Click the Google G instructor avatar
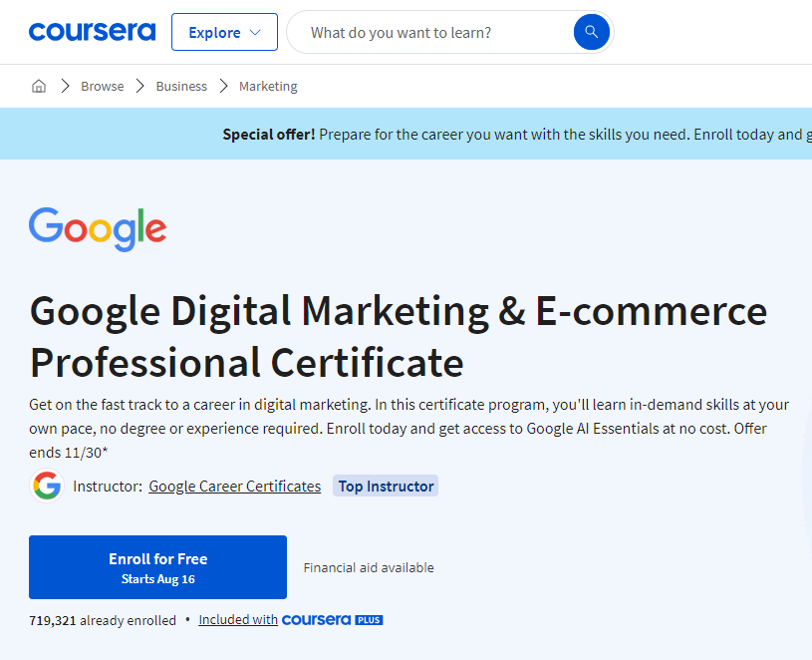Viewport: 812px width, 660px height. click(x=47, y=487)
